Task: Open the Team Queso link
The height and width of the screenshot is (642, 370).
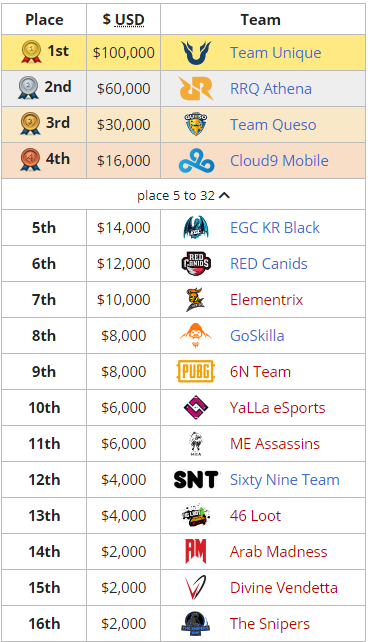Action: coord(273,124)
